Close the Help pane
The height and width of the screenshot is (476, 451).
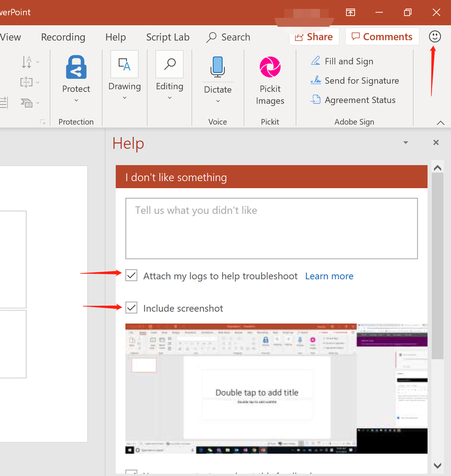point(436,142)
